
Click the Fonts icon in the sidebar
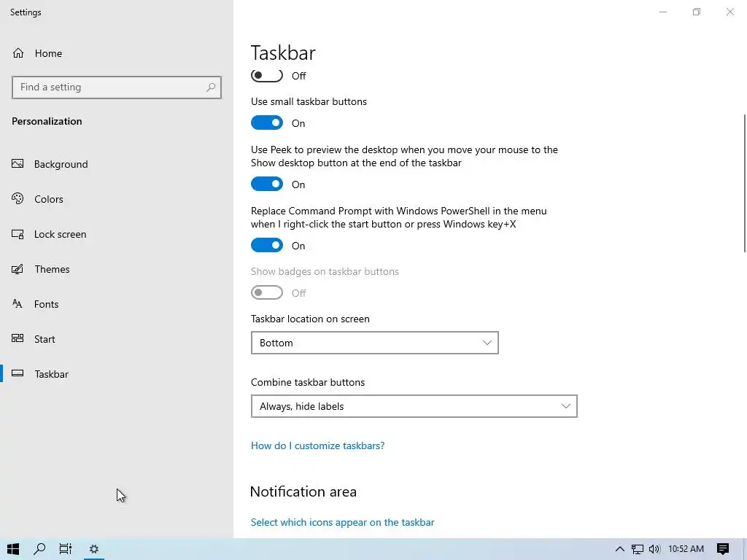point(18,304)
